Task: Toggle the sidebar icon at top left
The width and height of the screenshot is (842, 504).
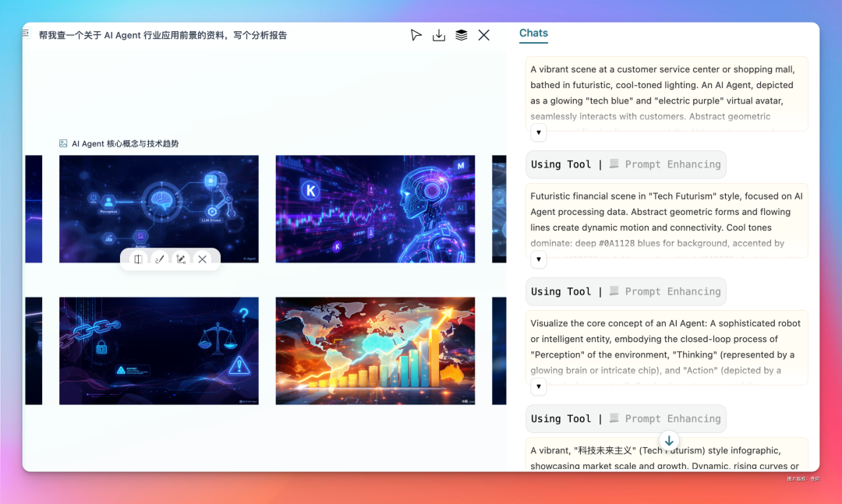Action: [x=27, y=33]
